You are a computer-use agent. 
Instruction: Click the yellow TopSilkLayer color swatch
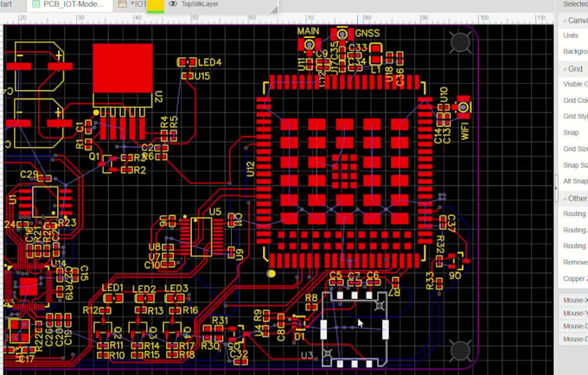(x=156, y=5)
